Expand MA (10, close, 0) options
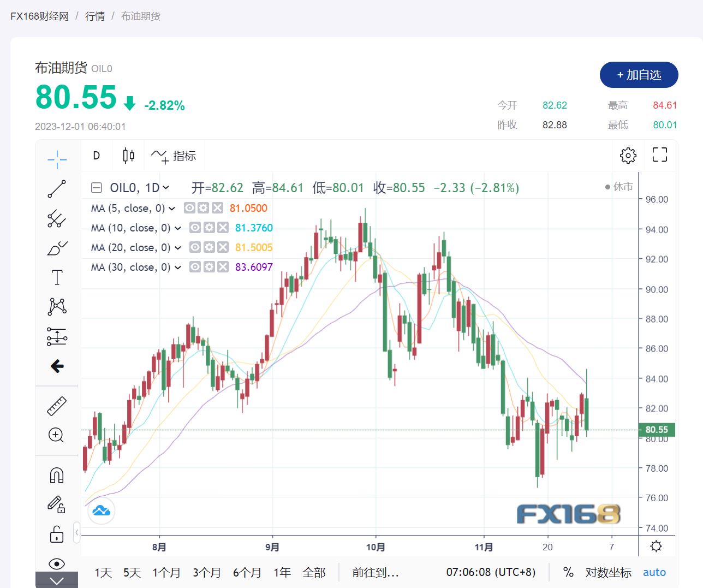703x588 pixels. pos(177,228)
